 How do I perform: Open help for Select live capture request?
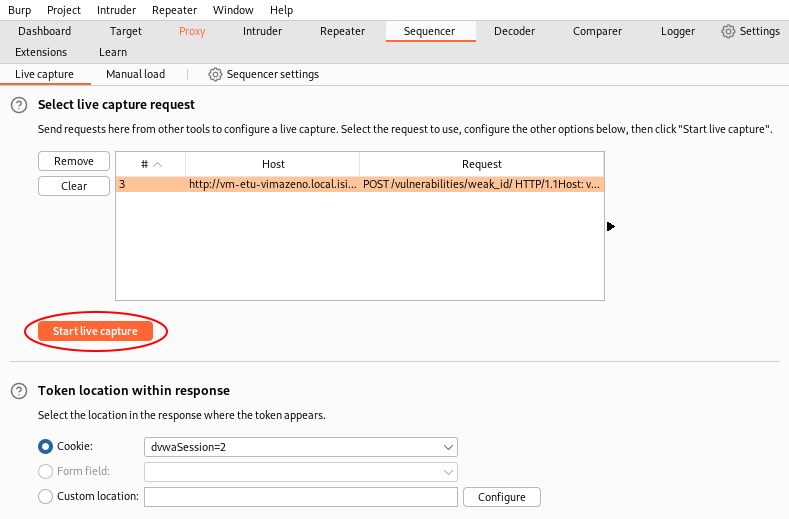point(19,105)
